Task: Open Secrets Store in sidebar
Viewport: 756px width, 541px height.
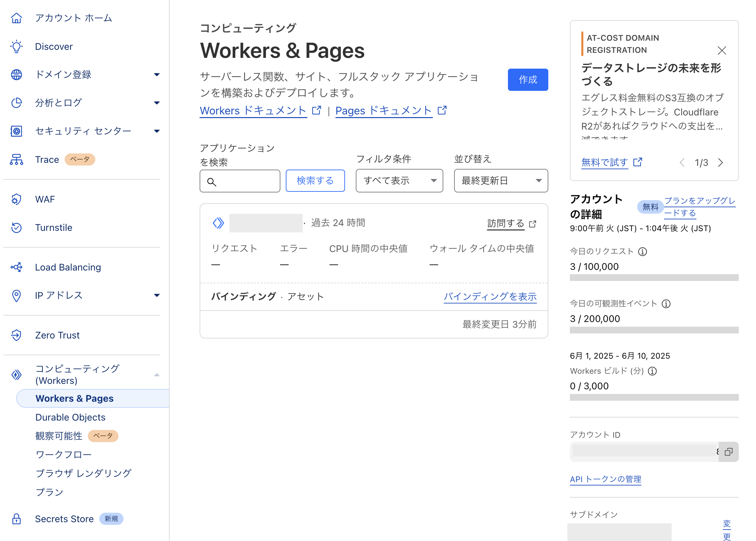Action: [x=64, y=519]
